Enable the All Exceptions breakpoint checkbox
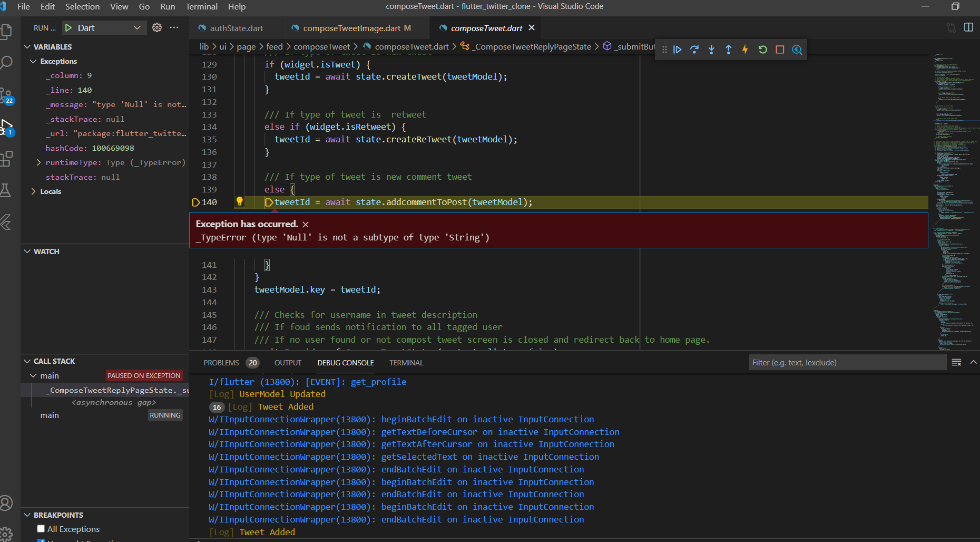The image size is (980, 542). click(41, 529)
